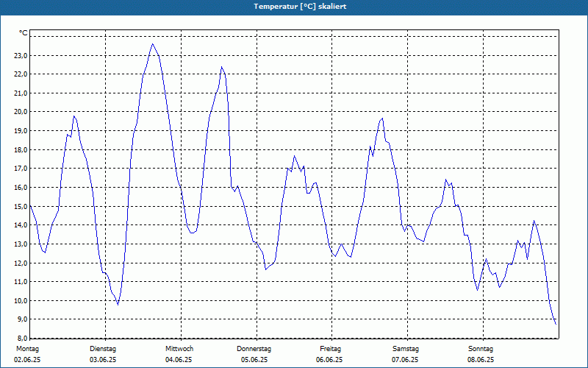Click the 18,0 y-axis value
Screen dimensions: 588x368
21,150
